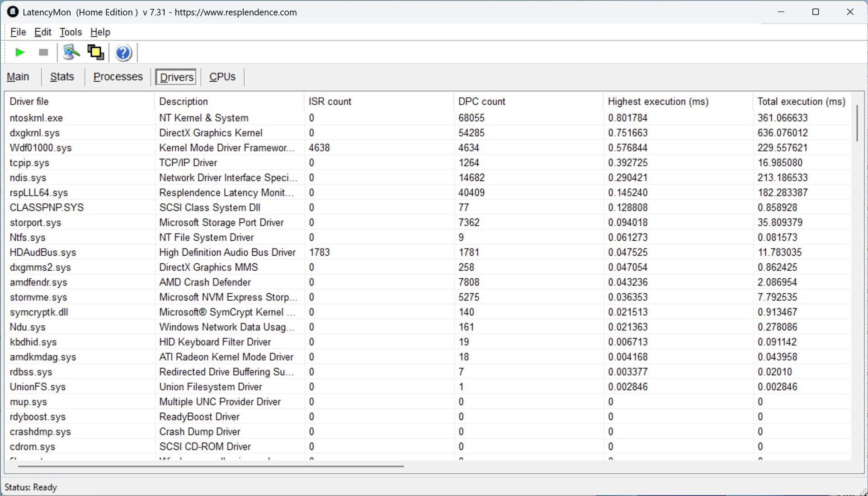
Task: Open help with blue question mark icon
Action: [123, 53]
